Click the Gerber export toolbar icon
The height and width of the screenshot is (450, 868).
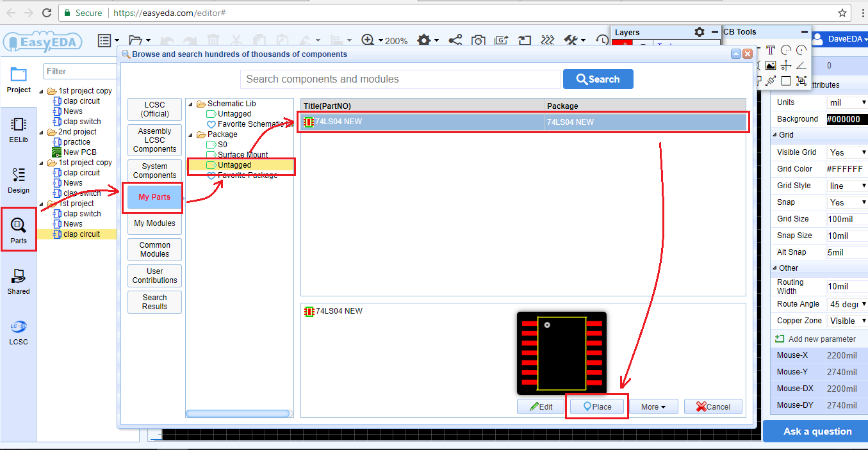click(x=502, y=40)
